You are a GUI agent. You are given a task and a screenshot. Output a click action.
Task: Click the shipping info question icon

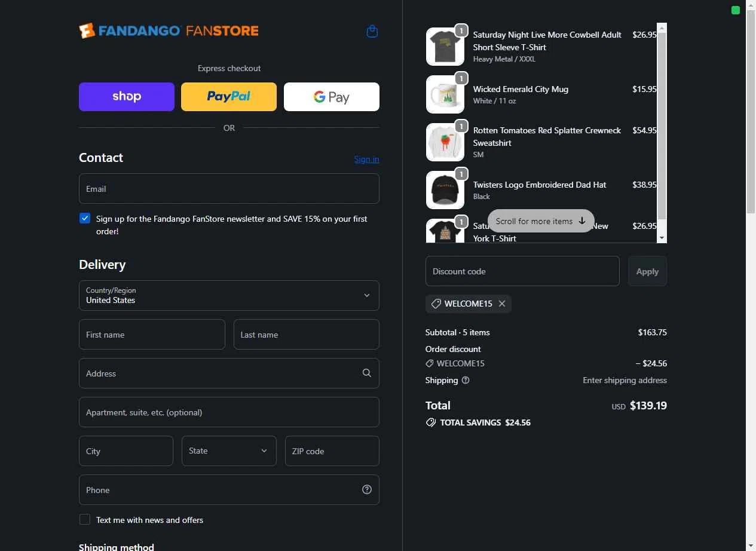point(466,380)
